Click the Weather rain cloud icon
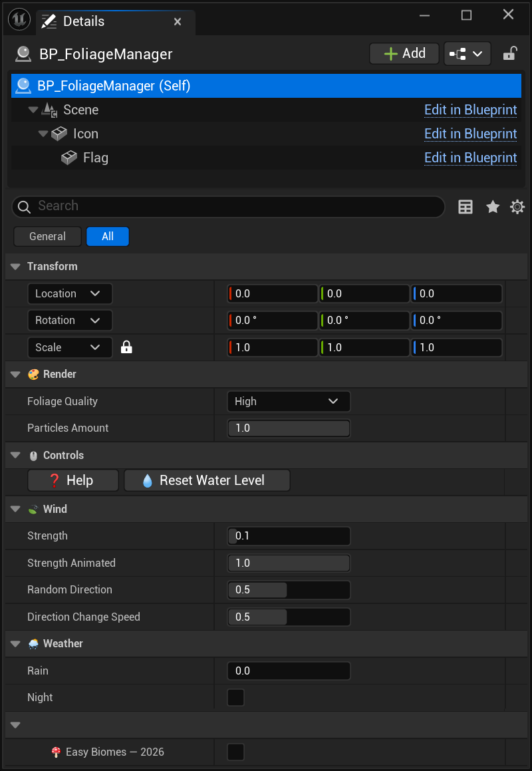 pos(33,644)
